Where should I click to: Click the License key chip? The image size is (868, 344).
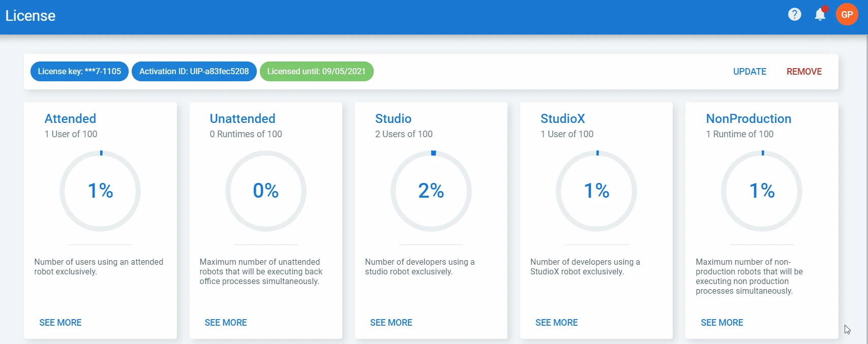tap(79, 71)
